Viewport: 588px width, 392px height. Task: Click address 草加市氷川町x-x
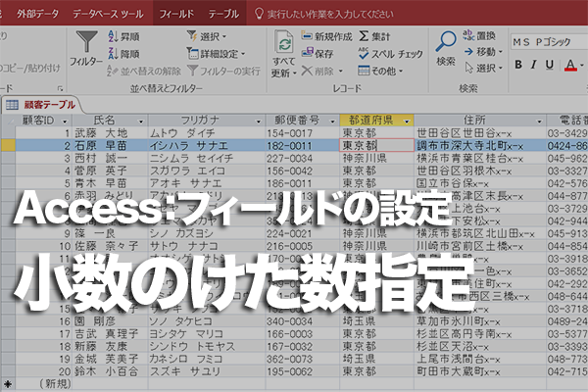click(x=480, y=321)
